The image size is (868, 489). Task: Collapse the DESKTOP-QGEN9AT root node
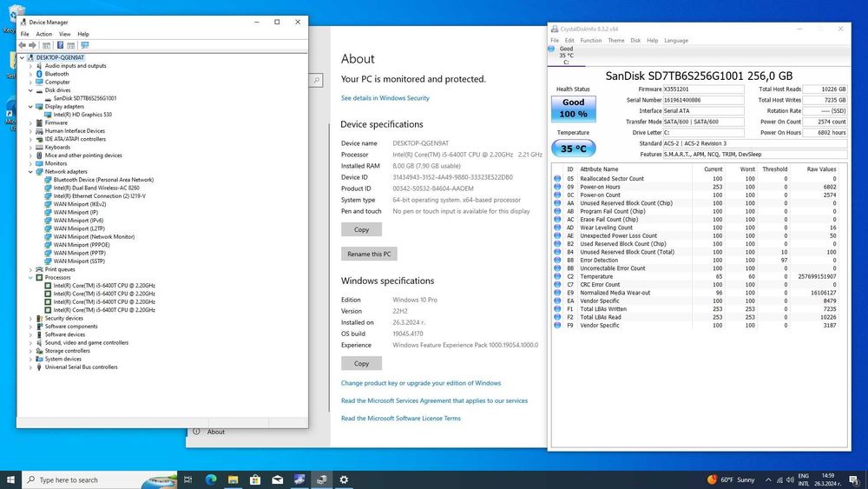point(23,57)
